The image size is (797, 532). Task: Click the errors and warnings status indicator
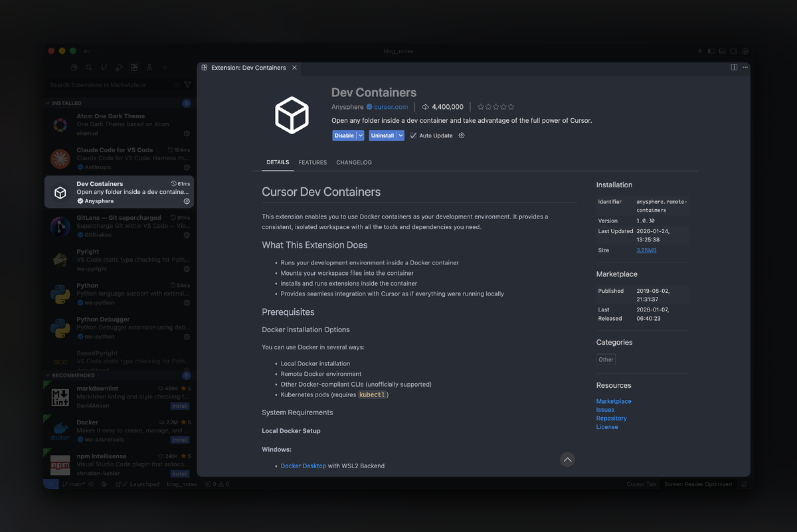pos(217,484)
